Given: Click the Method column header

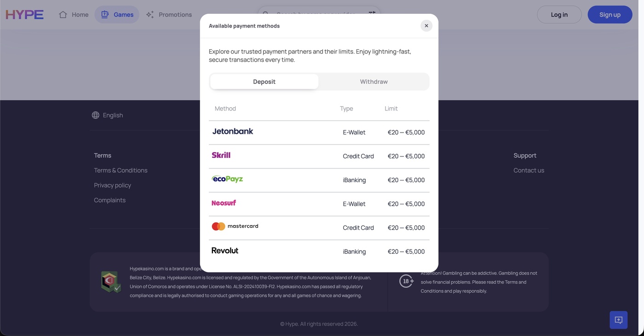Looking at the screenshot, I should tap(225, 109).
